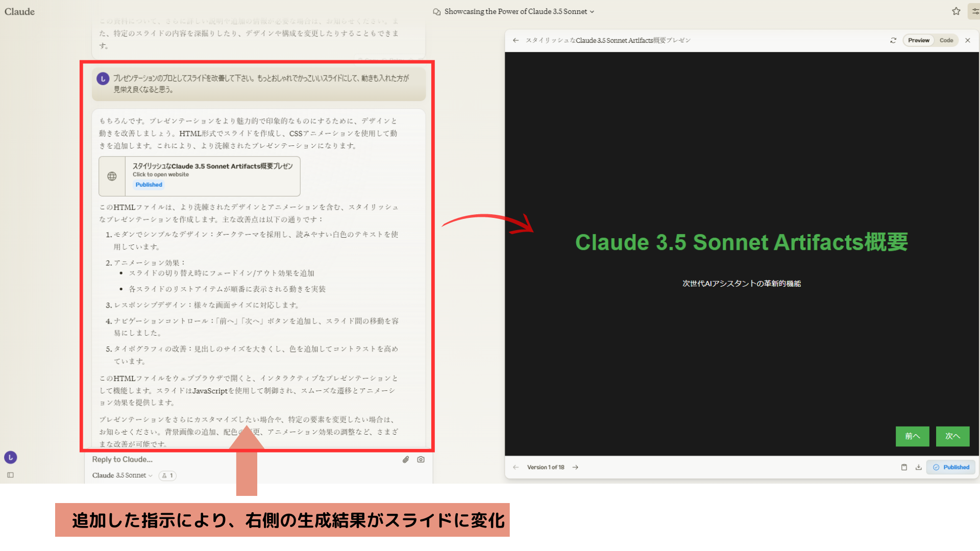Click the Claude logo in the top left
The image size is (980, 551).
click(x=19, y=11)
